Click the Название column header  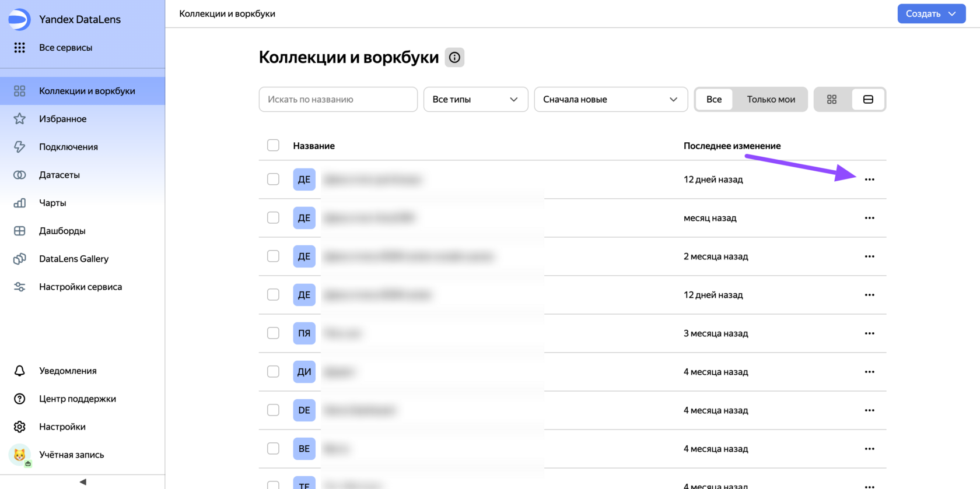tap(314, 146)
